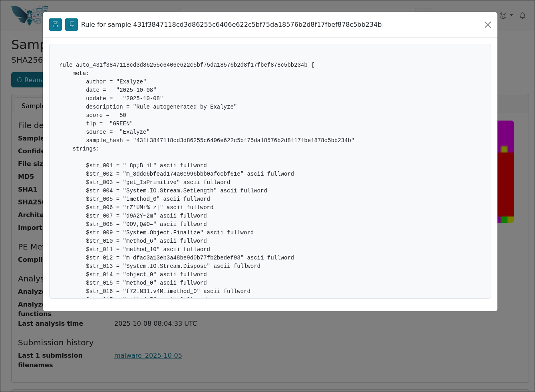The height and width of the screenshot is (392, 535).
Task: Toggle the dark mode moon icon
Action: point(503,16)
